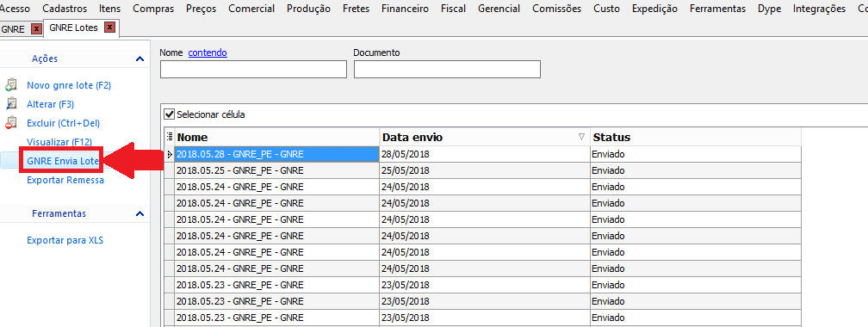
Task: Select row 2018.05.25 - GNRE_PE - GNRE
Action: point(276,170)
